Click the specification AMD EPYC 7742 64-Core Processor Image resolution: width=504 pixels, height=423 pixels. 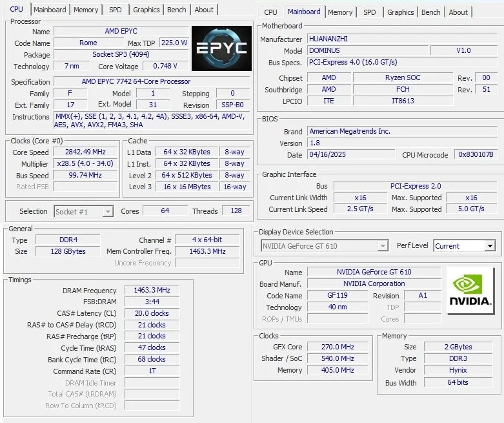[152, 81]
